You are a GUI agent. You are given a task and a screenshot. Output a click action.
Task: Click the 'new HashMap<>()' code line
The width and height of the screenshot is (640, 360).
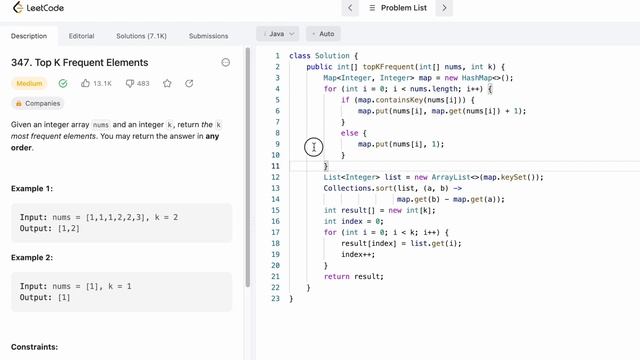[418, 78]
